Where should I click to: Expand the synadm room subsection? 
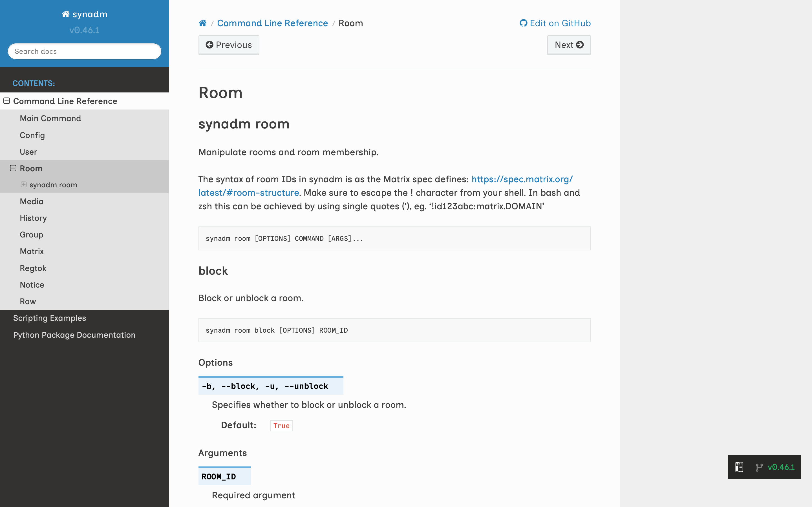click(x=23, y=185)
